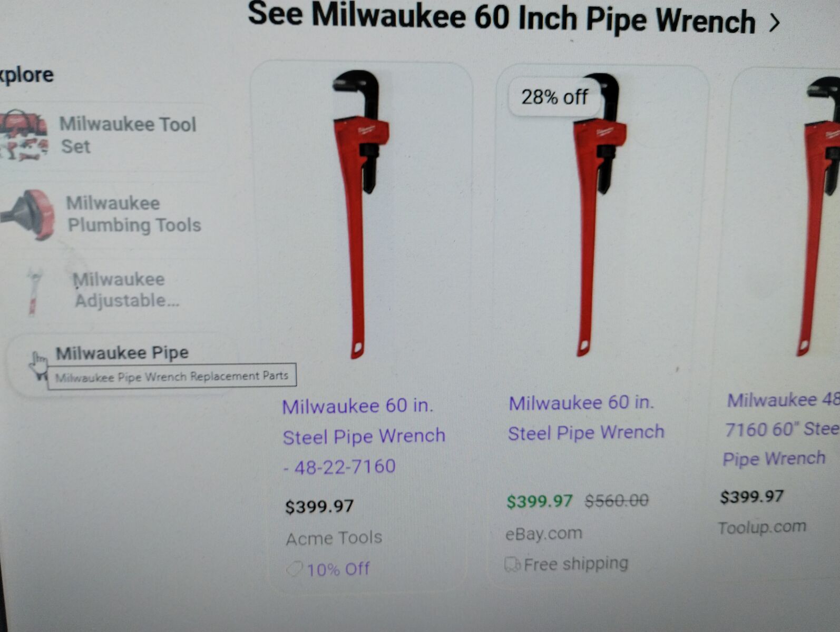Click the 28% off badge
The image size is (840, 632).
coord(554,97)
